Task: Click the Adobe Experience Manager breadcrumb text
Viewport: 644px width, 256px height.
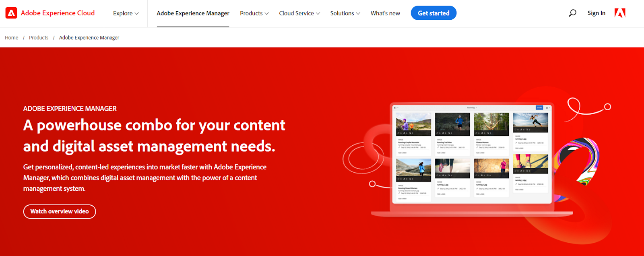Action: pos(89,37)
